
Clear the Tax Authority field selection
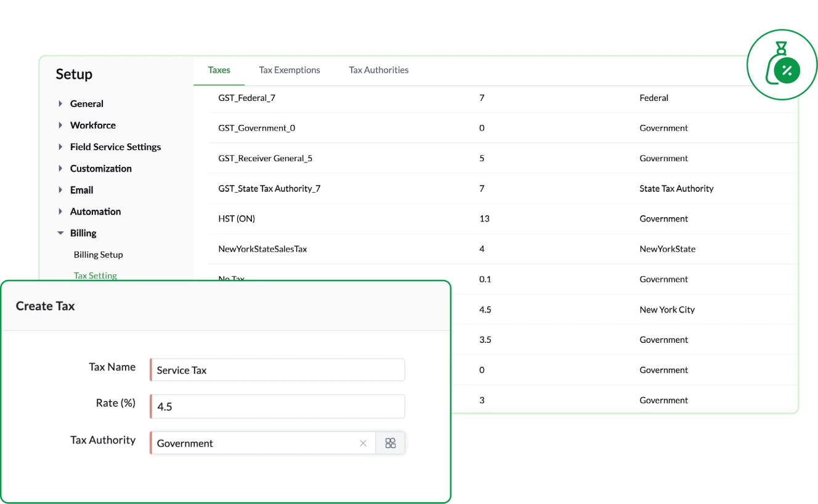pos(363,443)
